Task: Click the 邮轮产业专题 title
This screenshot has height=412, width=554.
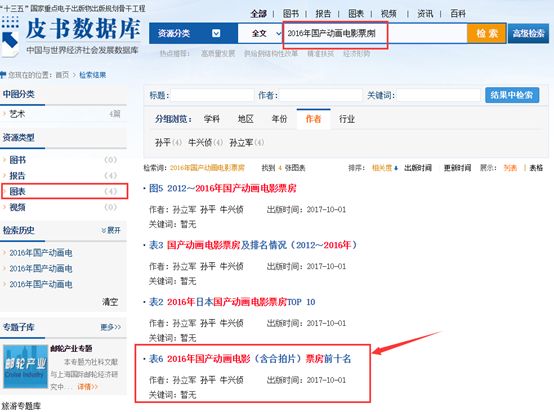Action: (71, 348)
